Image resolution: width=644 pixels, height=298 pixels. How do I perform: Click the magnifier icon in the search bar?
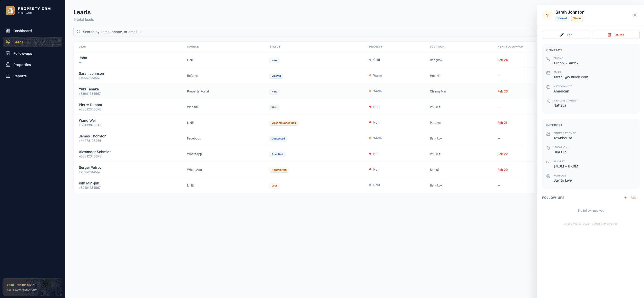click(x=79, y=32)
